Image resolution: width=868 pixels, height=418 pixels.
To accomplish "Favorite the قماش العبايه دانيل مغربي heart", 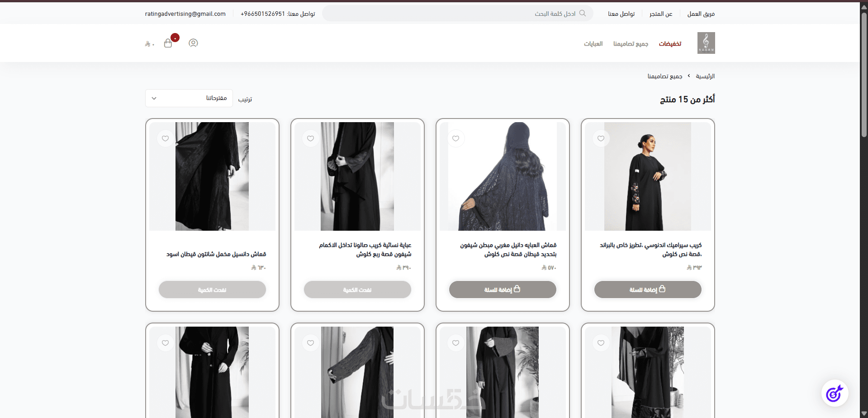I will coord(456,138).
